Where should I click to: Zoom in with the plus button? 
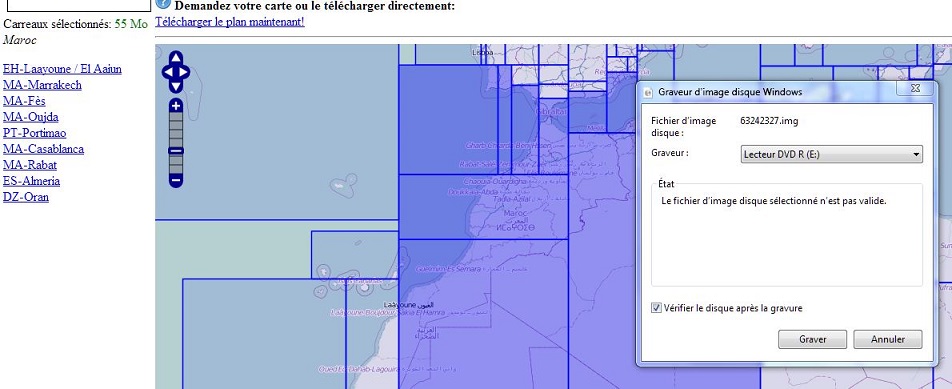[176, 106]
